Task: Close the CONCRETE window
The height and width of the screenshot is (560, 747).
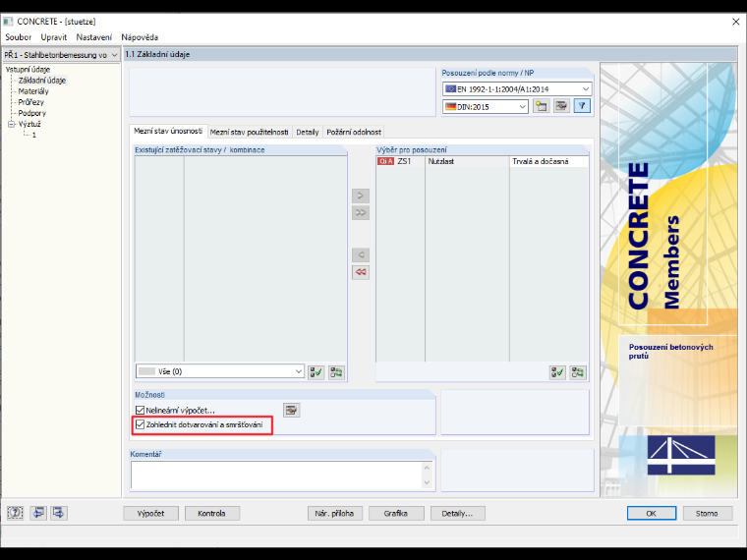Action: 736,22
